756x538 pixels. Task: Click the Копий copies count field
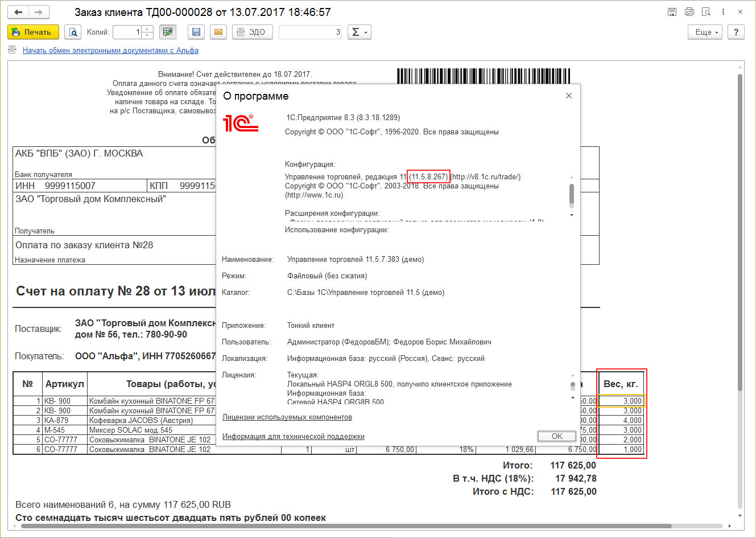127,32
